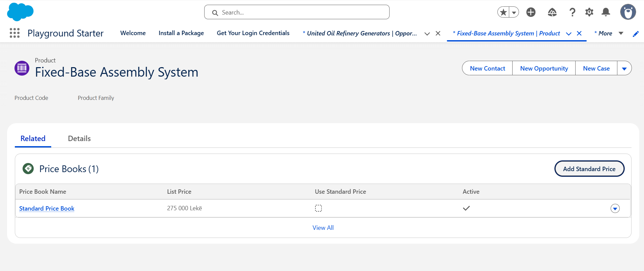
Task: Open the Get Your Login Credentials tab
Action: point(253,33)
